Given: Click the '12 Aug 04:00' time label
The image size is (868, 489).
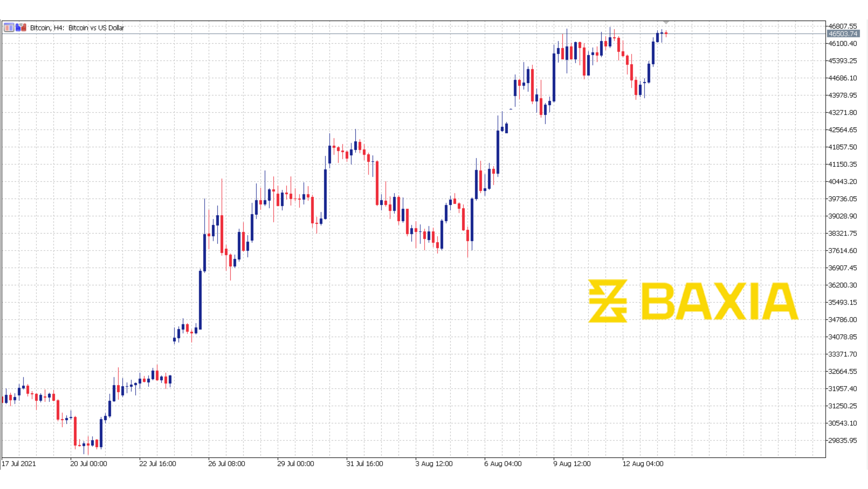Looking at the screenshot, I should pyautogui.click(x=643, y=464).
